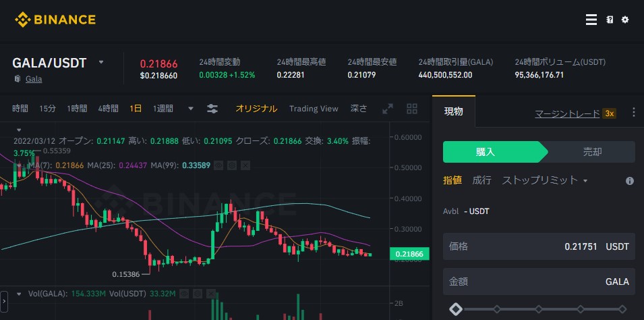Click the 24h USDT volume 95,366,176.71
Image resolution: width=644 pixels, height=320 pixels.
point(539,75)
